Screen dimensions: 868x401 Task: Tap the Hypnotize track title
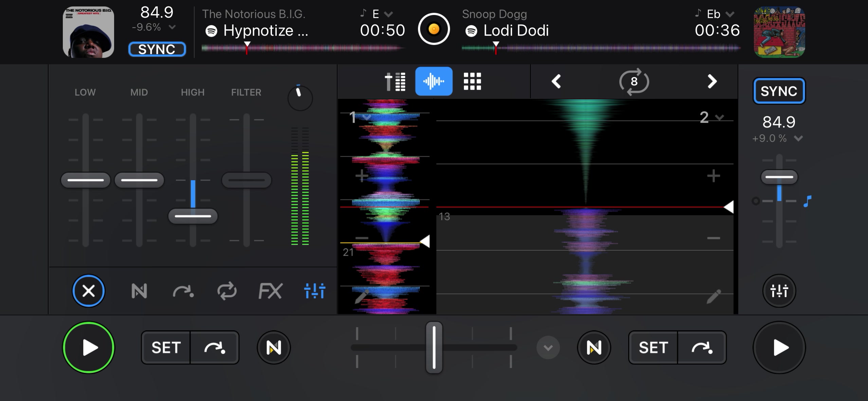pyautogui.click(x=266, y=31)
